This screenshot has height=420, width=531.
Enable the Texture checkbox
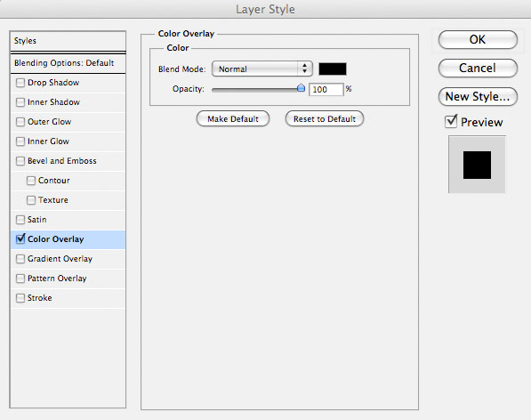pos(31,200)
